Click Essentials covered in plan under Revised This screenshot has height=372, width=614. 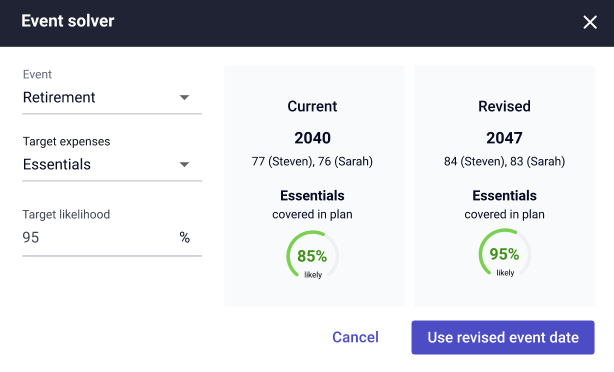click(504, 204)
